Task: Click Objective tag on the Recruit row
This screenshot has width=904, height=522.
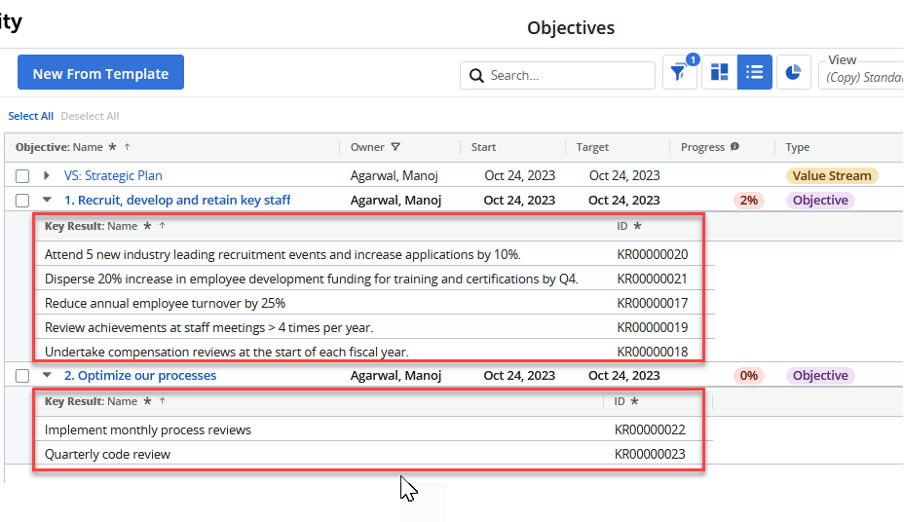Action: click(x=820, y=200)
